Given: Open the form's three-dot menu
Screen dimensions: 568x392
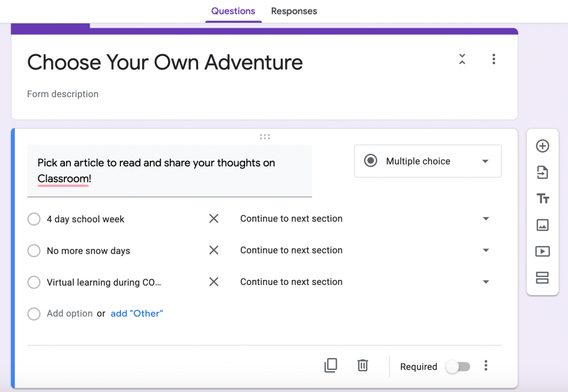Looking at the screenshot, I should click(494, 59).
